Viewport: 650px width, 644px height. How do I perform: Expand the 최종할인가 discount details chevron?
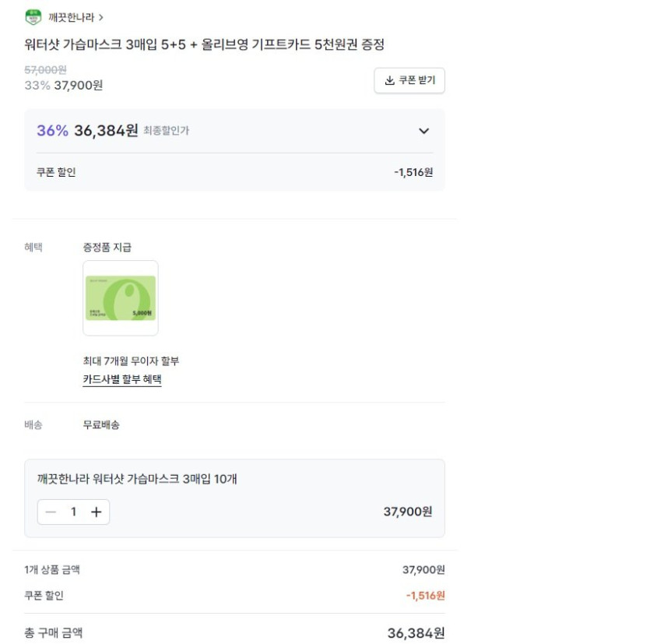tap(423, 131)
